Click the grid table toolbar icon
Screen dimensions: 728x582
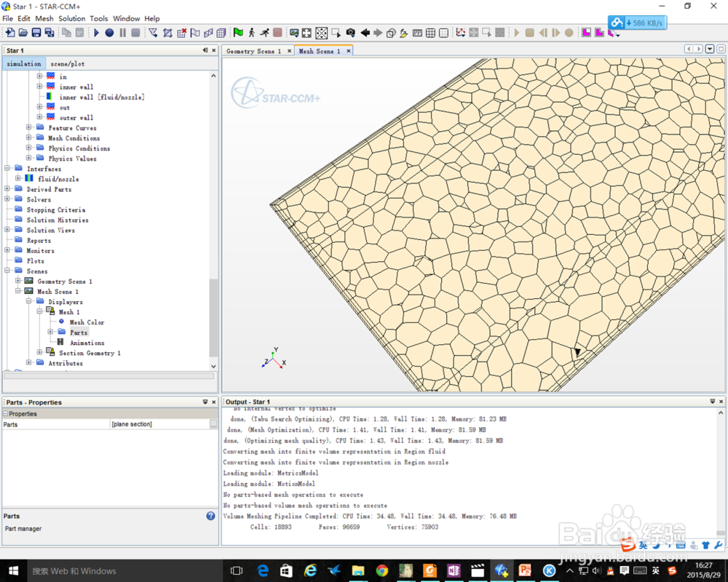[x=430, y=33]
